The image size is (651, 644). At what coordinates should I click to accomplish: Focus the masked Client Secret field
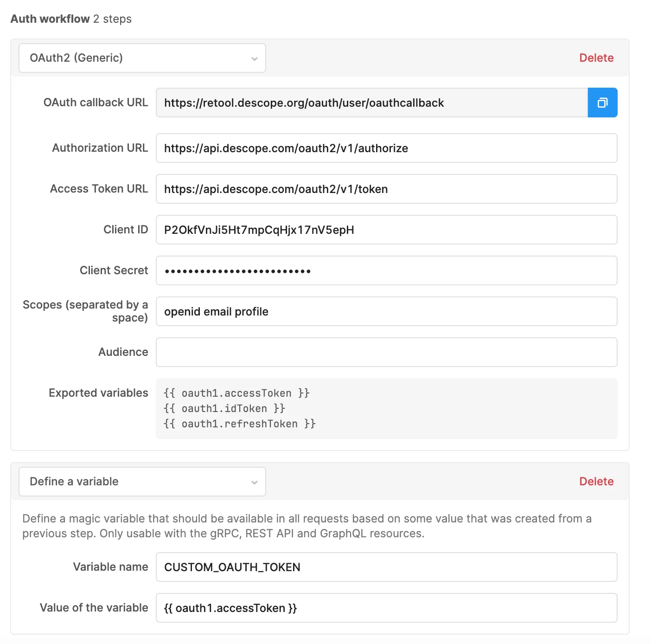pos(387,270)
